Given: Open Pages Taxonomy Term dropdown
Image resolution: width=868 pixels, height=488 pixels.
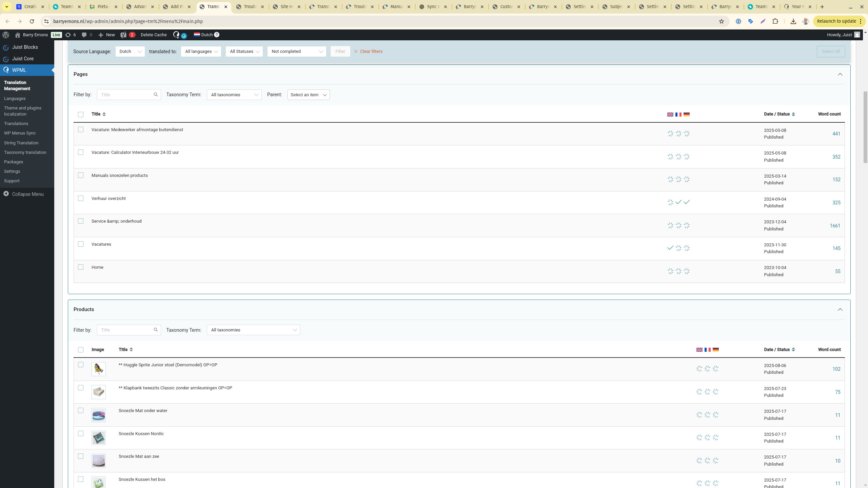Looking at the screenshot, I should pyautogui.click(x=234, y=95).
